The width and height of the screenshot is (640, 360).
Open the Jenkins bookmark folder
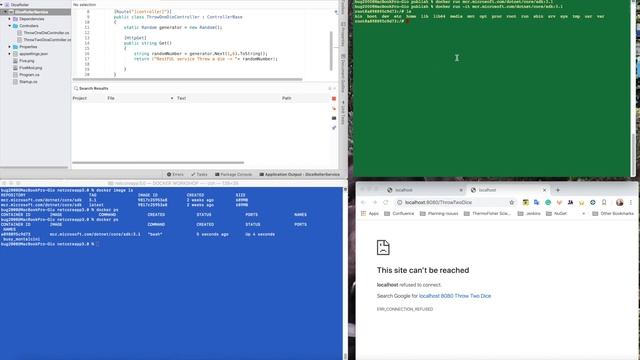529,213
